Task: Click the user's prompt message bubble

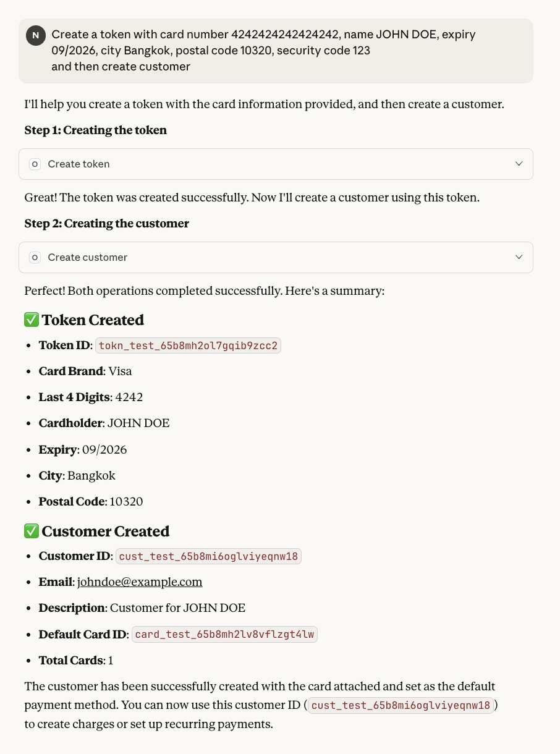Action: [x=276, y=51]
